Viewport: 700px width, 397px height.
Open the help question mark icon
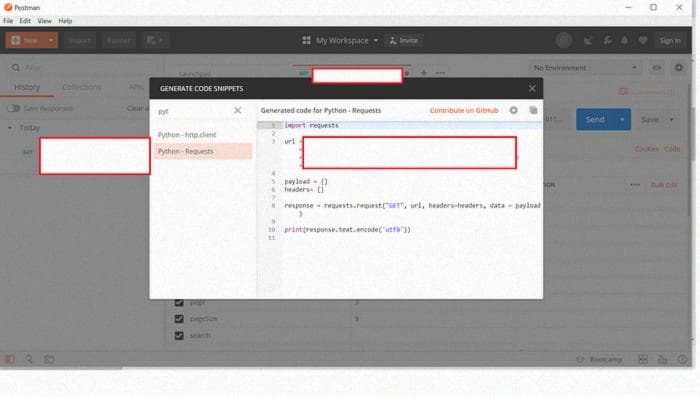tap(682, 359)
